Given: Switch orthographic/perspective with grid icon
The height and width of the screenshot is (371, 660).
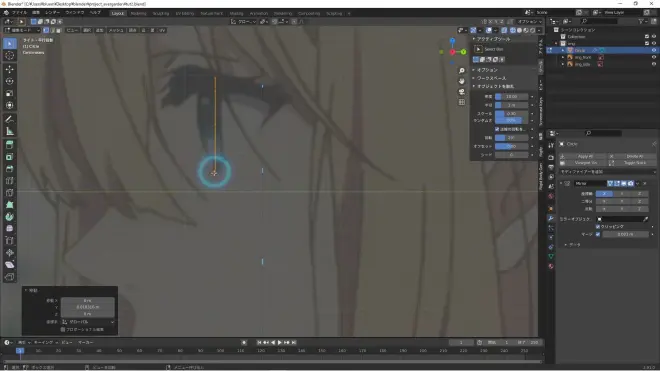Looking at the screenshot, I should 462,102.
